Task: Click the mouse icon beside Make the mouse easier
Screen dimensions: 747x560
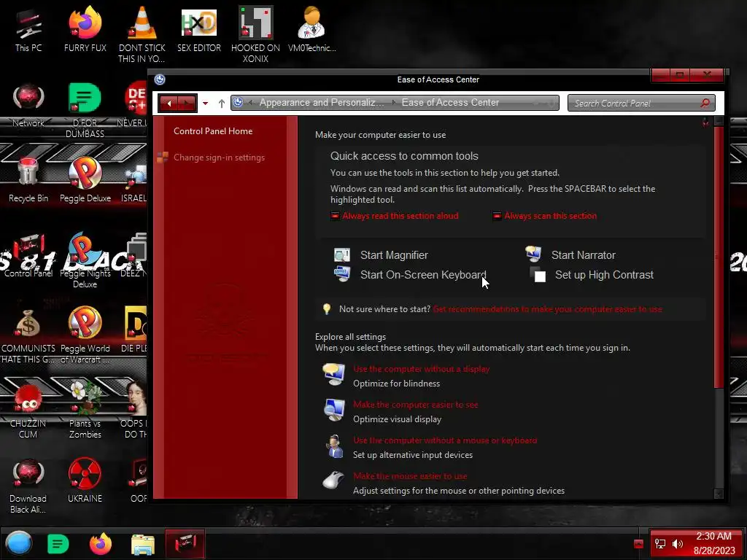Action: click(333, 480)
